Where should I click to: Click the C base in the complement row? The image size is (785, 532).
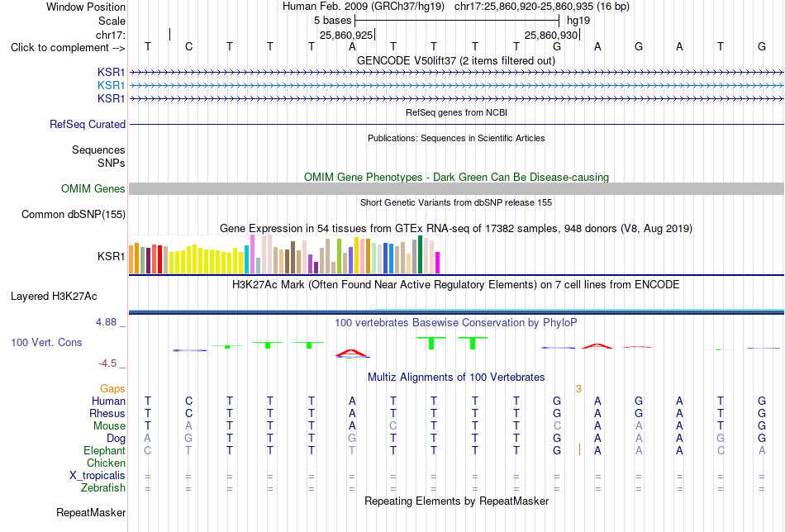tap(188, 46)
